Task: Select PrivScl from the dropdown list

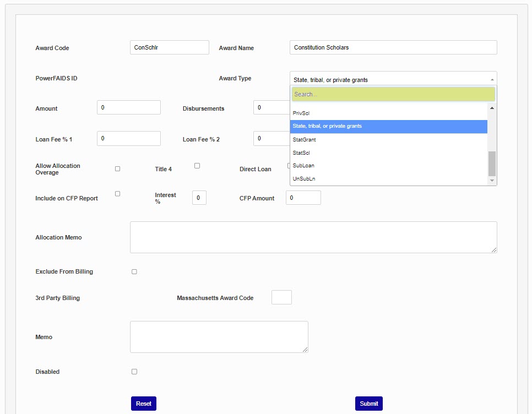Action: [x=301, y=113]
